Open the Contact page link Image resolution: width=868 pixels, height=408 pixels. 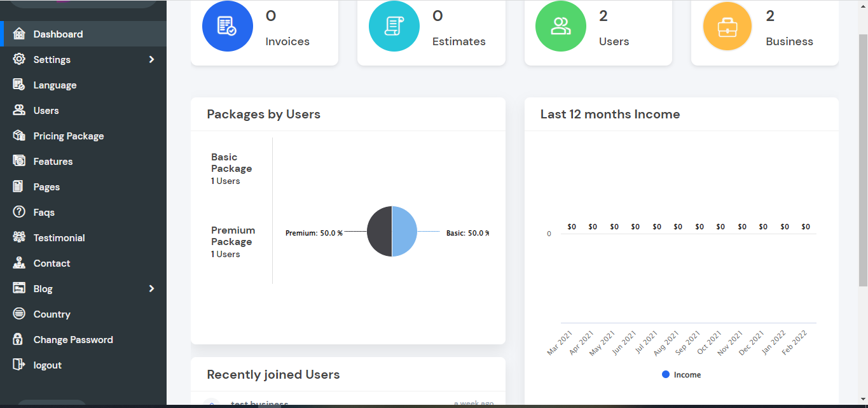(52, 263)
